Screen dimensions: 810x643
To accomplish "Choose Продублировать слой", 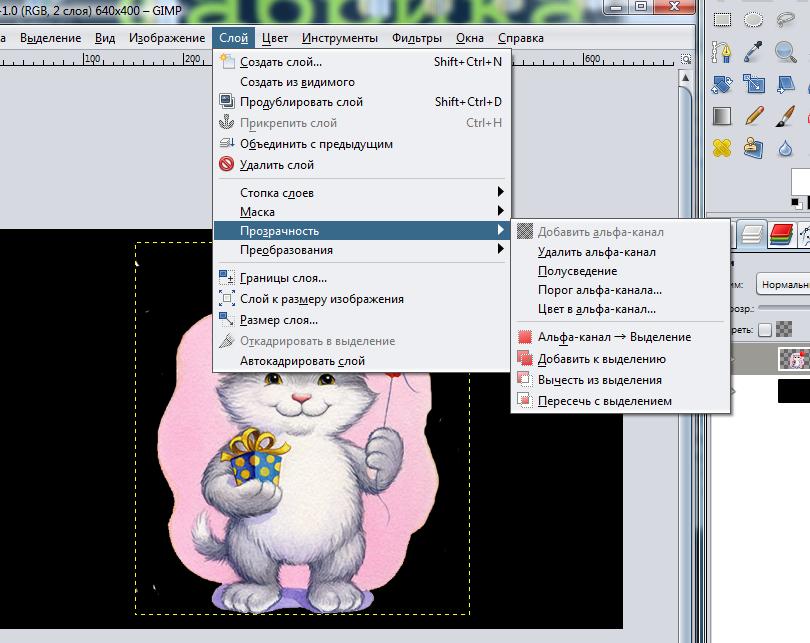I will (362, 102).
